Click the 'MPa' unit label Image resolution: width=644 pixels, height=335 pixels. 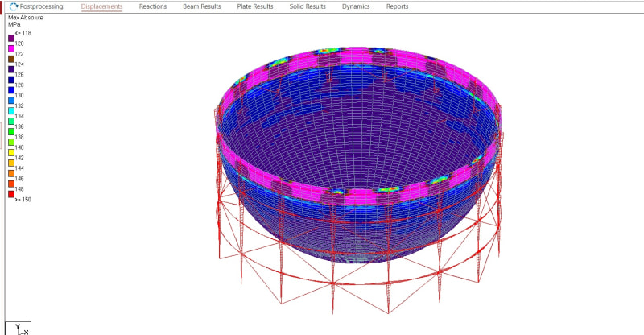point(14,24)
